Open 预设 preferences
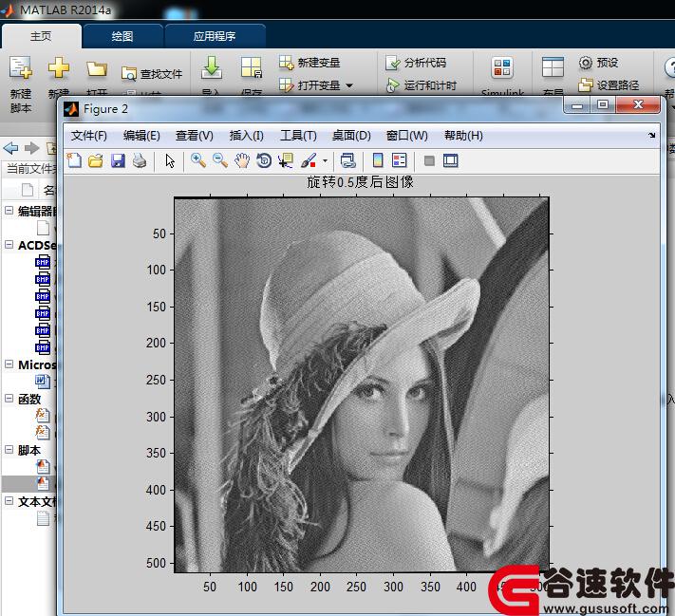Image resolution: width=675 pixels, height=616 pixels. pos(598,63)
